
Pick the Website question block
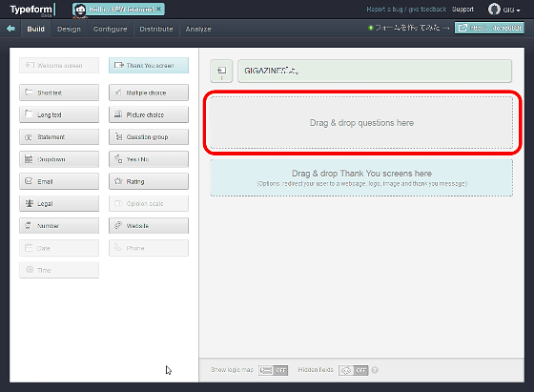coord(149,226)
